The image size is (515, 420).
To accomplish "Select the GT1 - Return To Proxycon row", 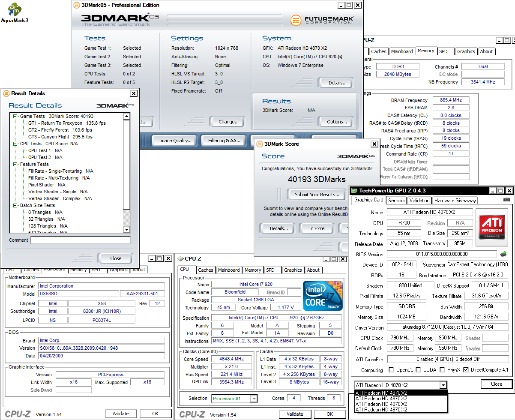I will 67,123.
